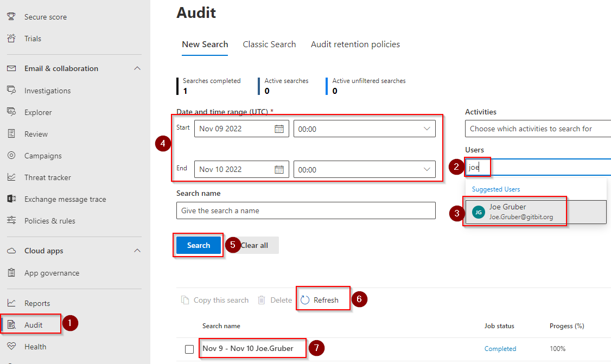The image size is (611, 364).
Task: Collapse the Email & collaboration section
Action: [x=137, y=68]
